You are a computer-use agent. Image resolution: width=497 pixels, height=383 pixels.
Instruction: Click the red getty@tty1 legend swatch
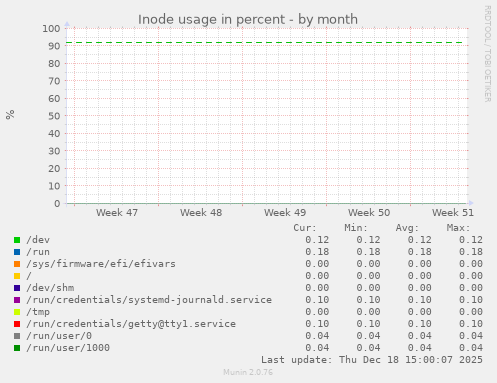(17, 324)
